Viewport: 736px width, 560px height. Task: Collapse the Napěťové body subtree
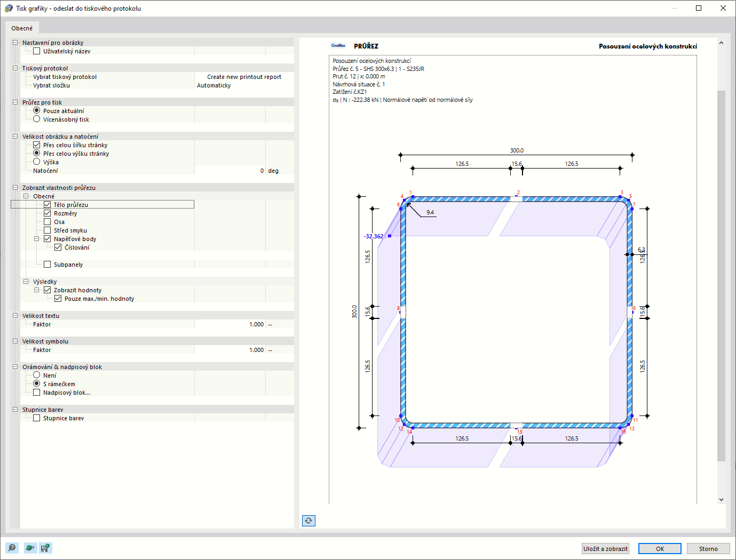click(x=37, y=239)
